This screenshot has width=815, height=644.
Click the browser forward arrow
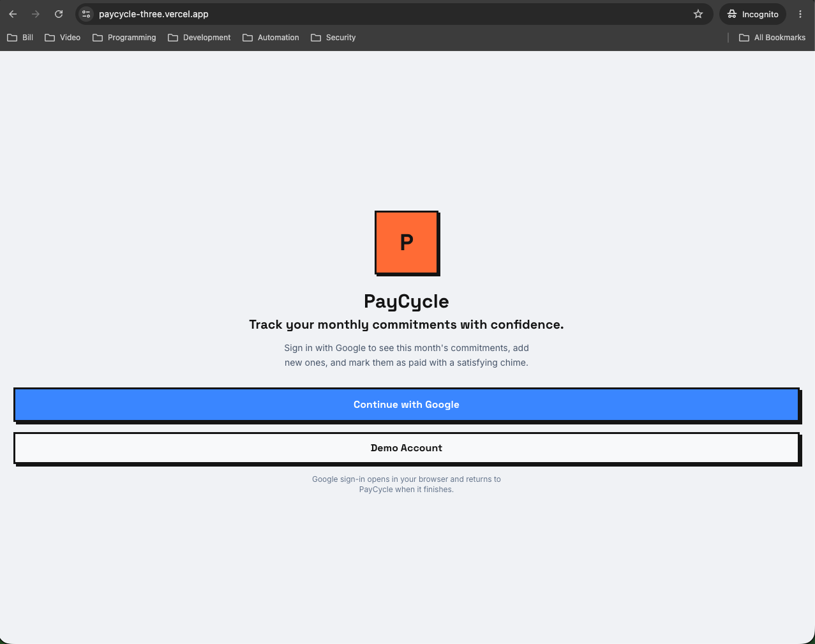click(36, 14)
